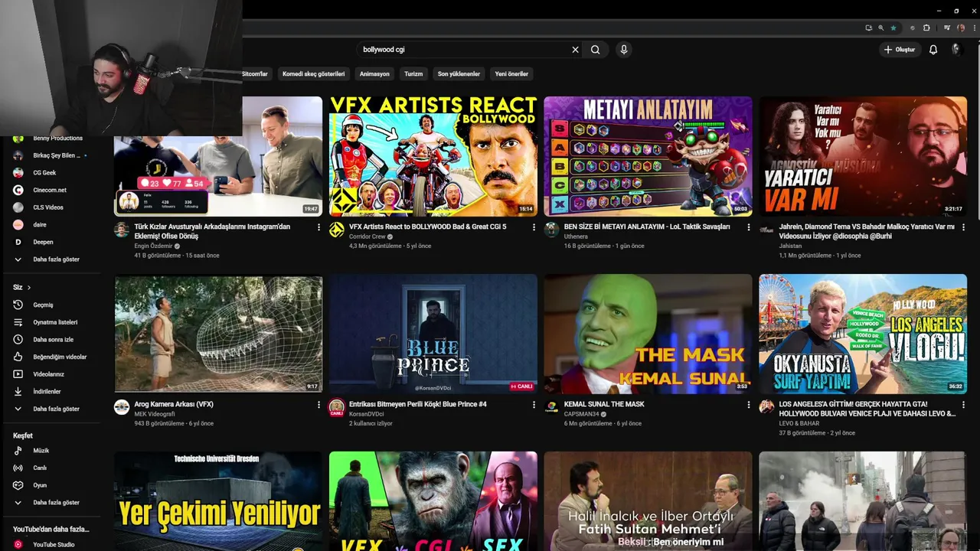Open YouTube notifications bell

pos(933,50)
